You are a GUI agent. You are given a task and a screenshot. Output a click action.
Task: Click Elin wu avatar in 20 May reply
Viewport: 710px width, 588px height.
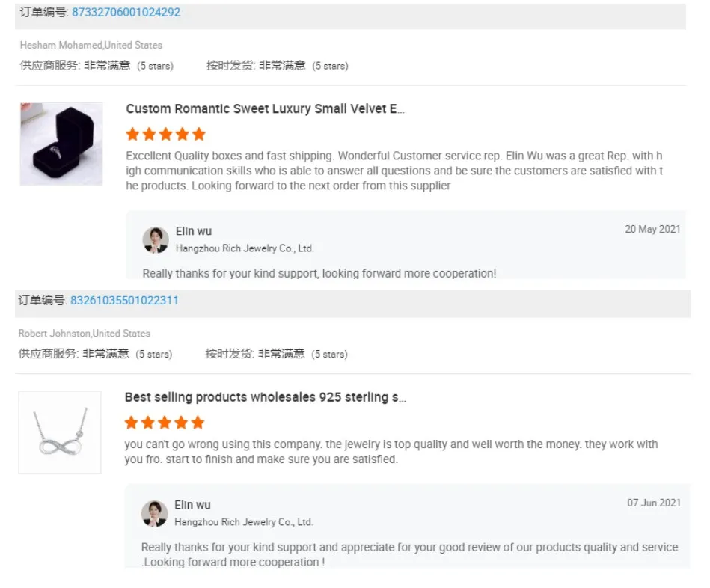156,239
